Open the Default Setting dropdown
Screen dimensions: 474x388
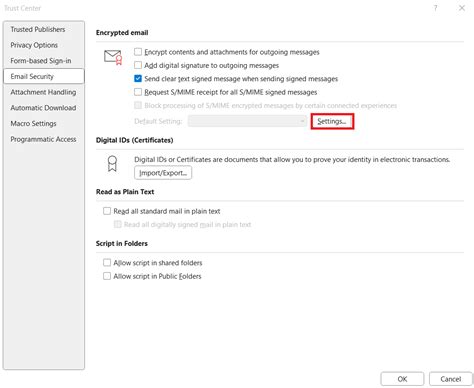tap(247, 121)
